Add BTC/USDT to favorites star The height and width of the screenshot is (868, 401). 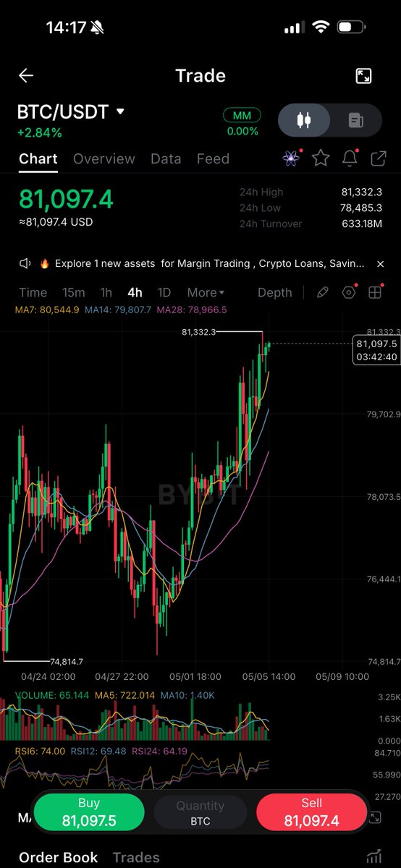pos(321,158)
